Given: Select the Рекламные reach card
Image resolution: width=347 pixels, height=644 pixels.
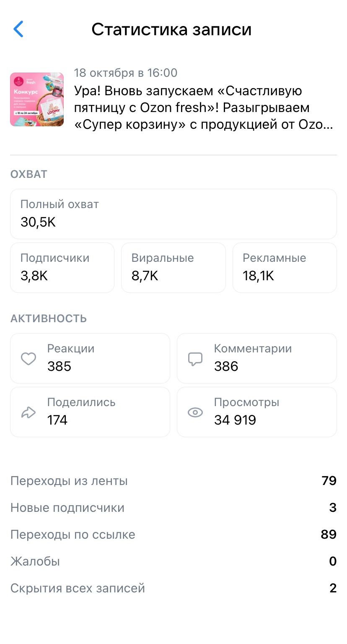Looking at the screenshot, I should point(285,268).
